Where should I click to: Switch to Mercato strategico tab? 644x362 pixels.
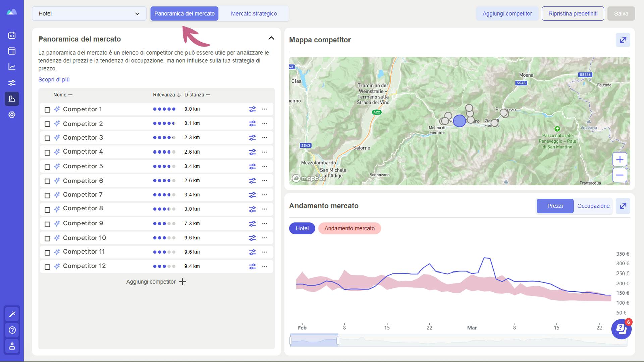tap(254, 13)
